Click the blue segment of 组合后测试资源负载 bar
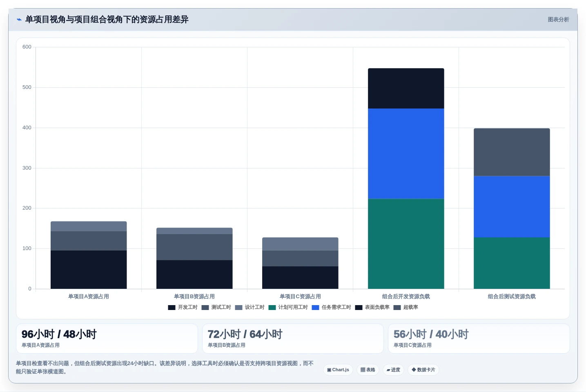Viewport: 586px width, 392px height. point(512,207)
